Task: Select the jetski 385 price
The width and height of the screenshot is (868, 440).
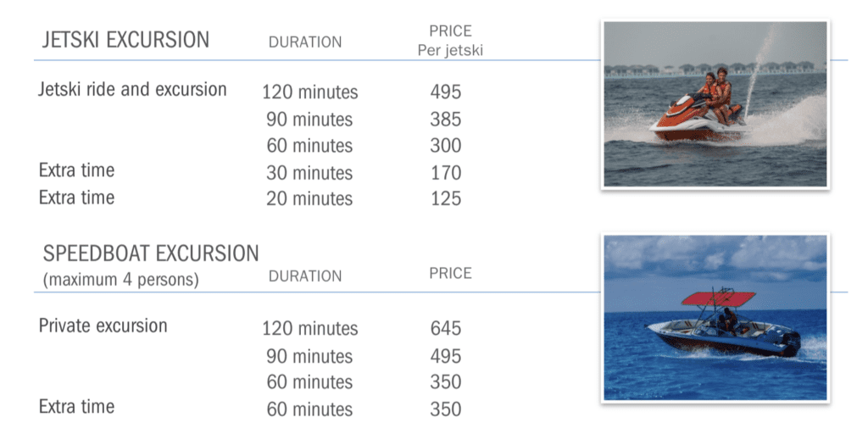Action: (x=445, y=120)
